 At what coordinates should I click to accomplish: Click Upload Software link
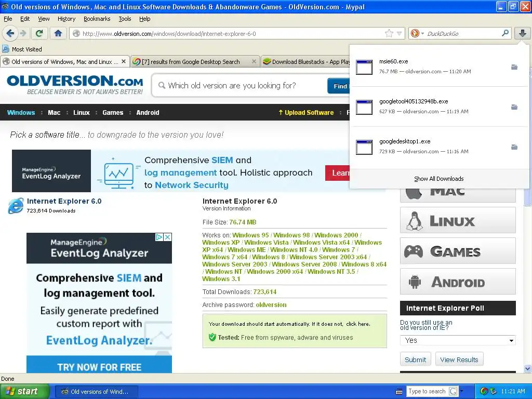point(306,112)
